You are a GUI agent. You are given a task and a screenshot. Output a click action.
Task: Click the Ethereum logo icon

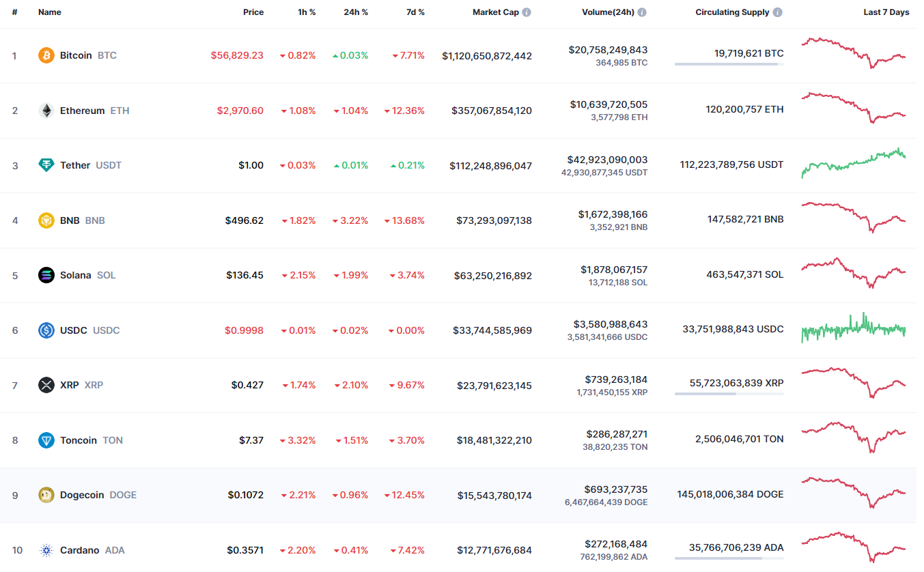point(46,111)
